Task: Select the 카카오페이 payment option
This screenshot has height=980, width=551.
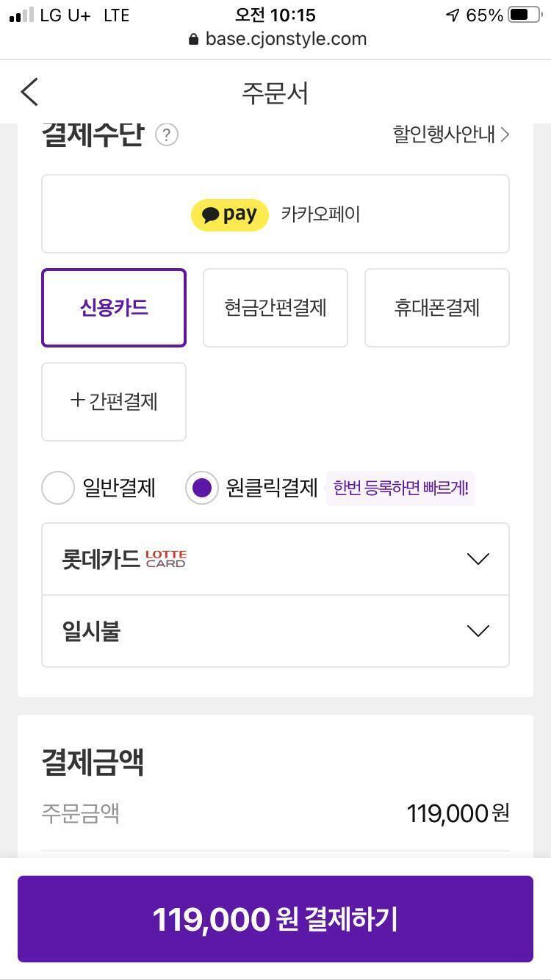Action: (x=320, y=215)
